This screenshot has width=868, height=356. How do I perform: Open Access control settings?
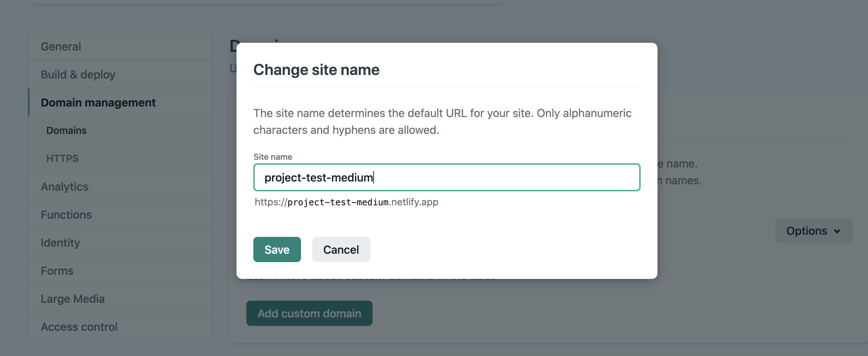(79, 327)
